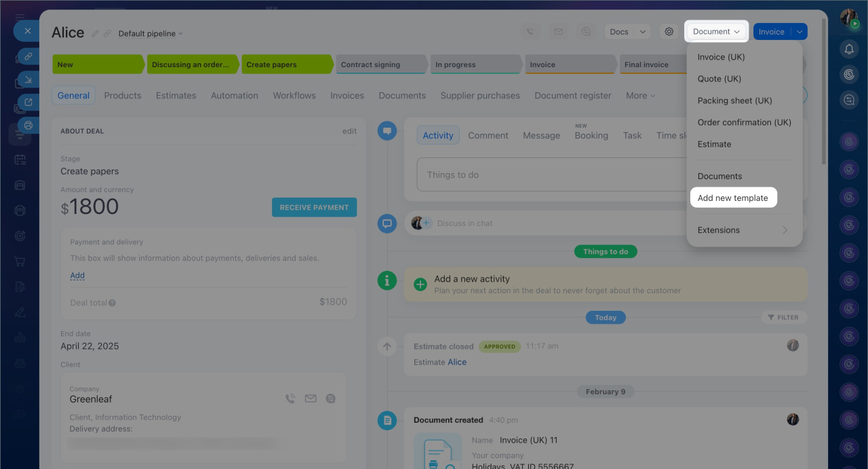This screenshot has height=469, width=868.
Task: Expand the More tabs dropdown
Action: coord(640,96)
